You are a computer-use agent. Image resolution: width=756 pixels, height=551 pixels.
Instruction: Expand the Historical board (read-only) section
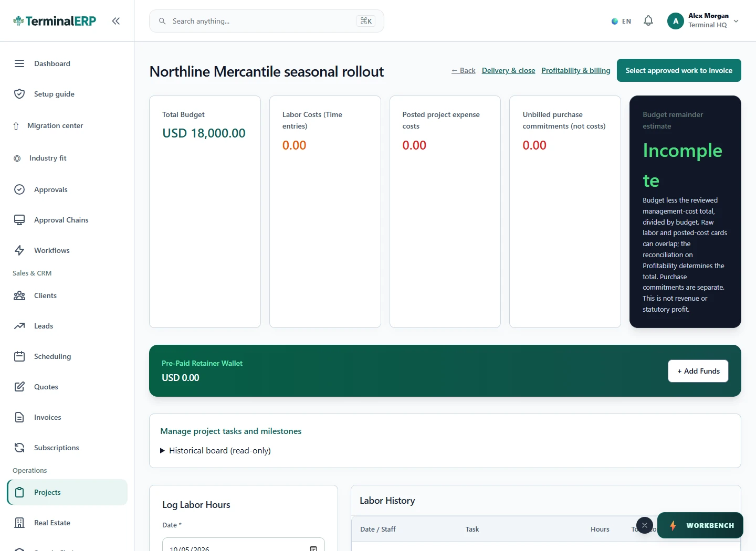[215, 451]
